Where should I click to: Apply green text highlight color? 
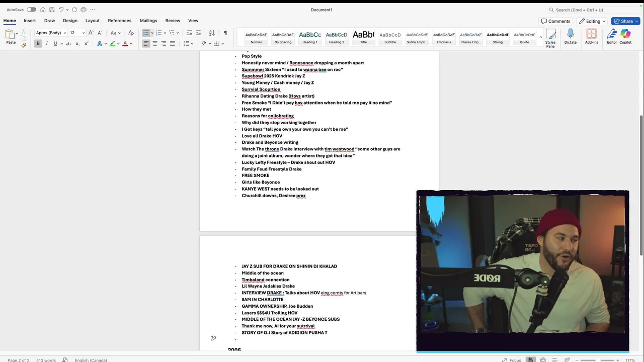(x=113, y=44)
